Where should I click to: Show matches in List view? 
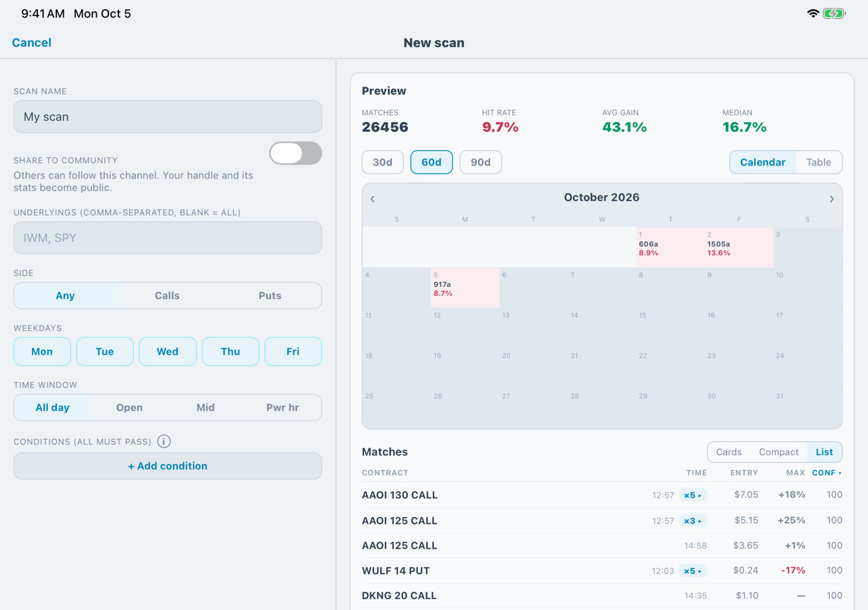coord(824,452)
